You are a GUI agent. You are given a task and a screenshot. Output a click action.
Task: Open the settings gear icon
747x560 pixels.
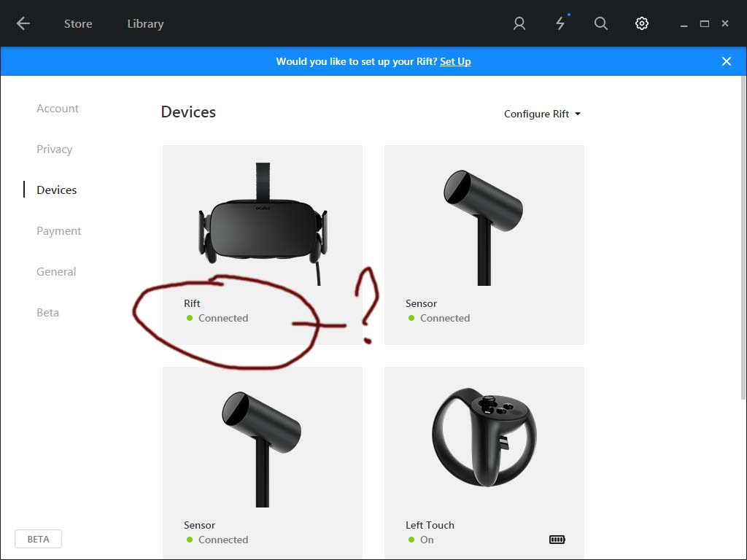click(642, 23)
